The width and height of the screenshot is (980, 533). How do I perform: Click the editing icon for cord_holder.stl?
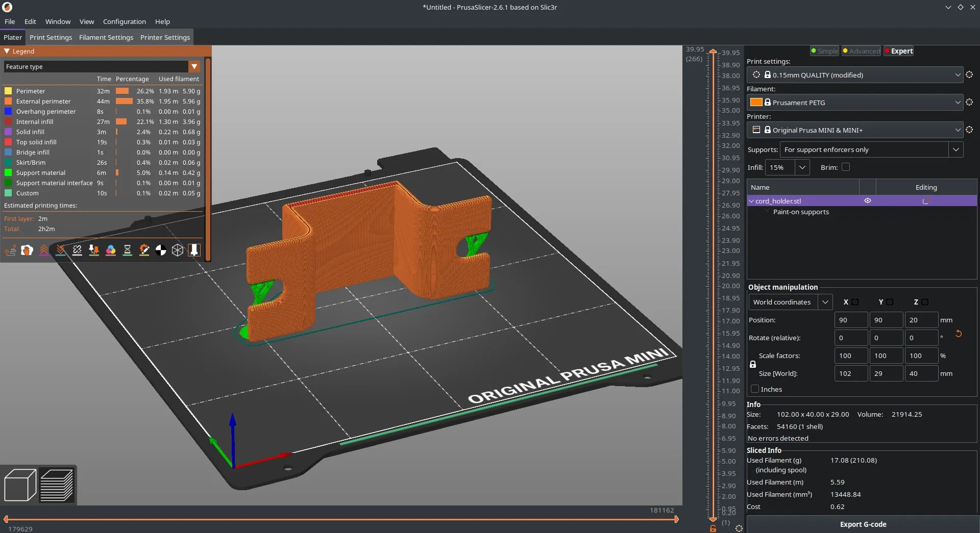pyautogui.click(x=925, y=201)
